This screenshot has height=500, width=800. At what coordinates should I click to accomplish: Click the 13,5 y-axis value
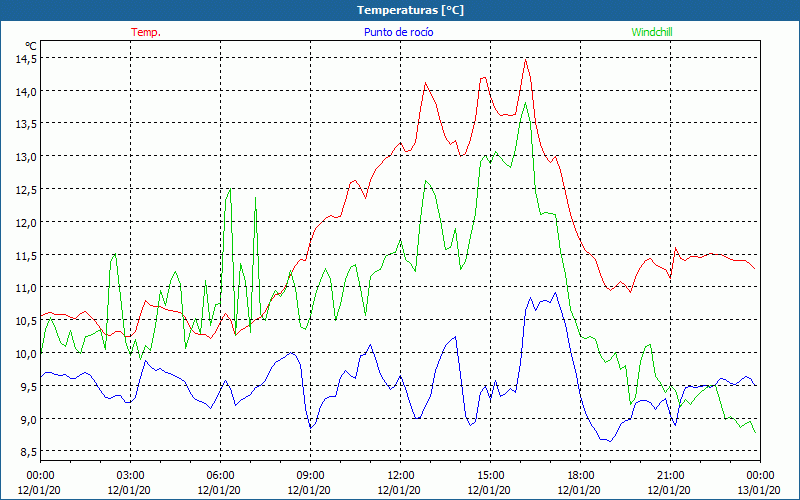[x=26, y=124]
